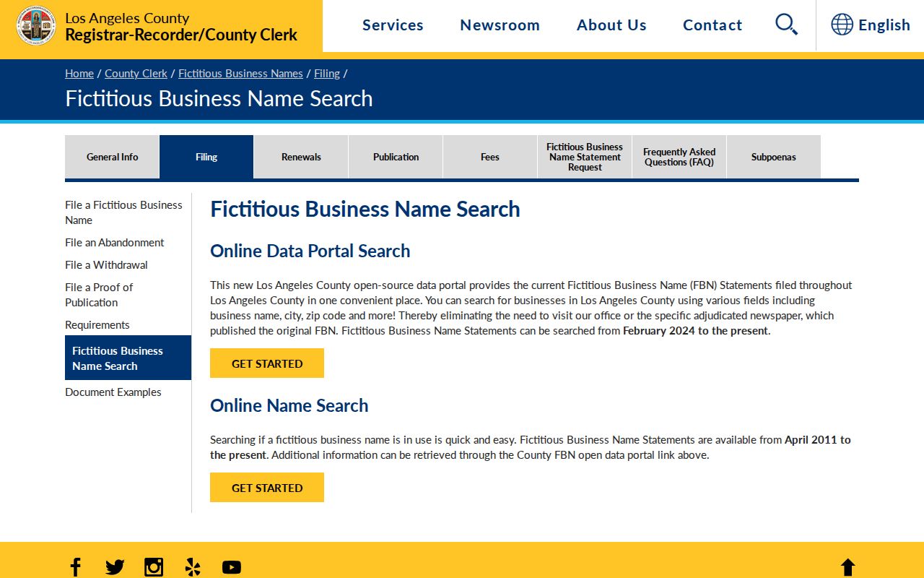The image size is (924, 578).
Task: Switch to the General Info tab
Action: pos(112,157)
